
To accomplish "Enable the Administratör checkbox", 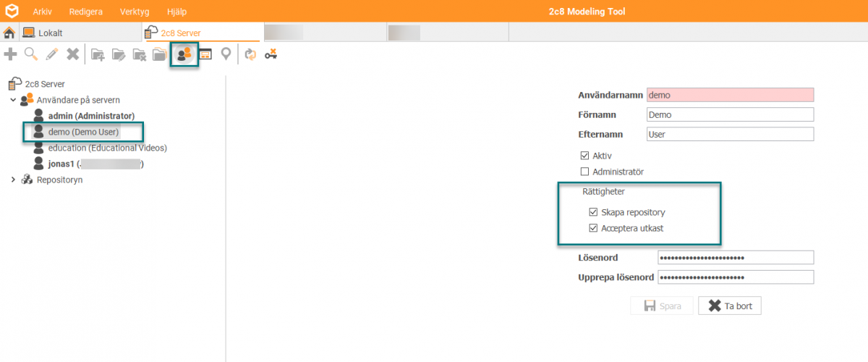I will (584, 172).
